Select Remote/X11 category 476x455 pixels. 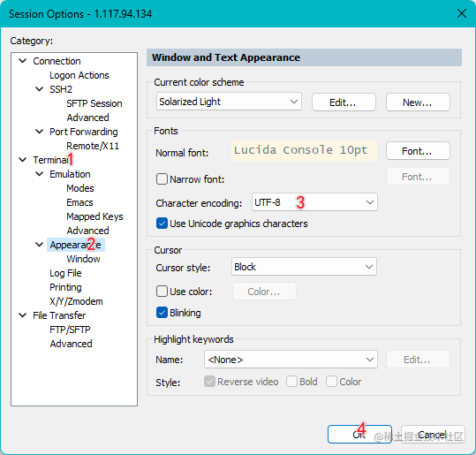[x=93, y=146]
